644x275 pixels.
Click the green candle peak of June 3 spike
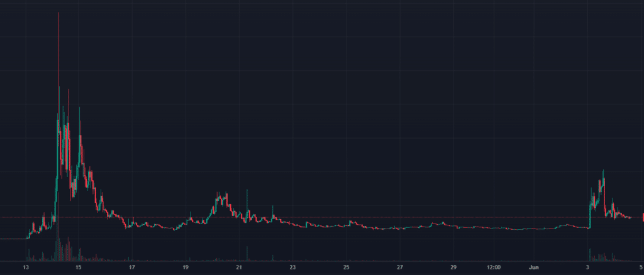point(603,171)
